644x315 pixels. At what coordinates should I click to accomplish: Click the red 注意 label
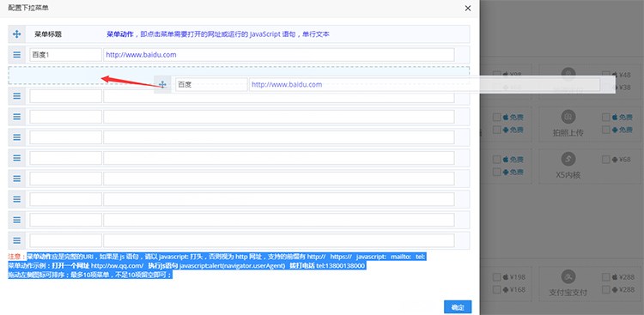(x=15, y=257)
